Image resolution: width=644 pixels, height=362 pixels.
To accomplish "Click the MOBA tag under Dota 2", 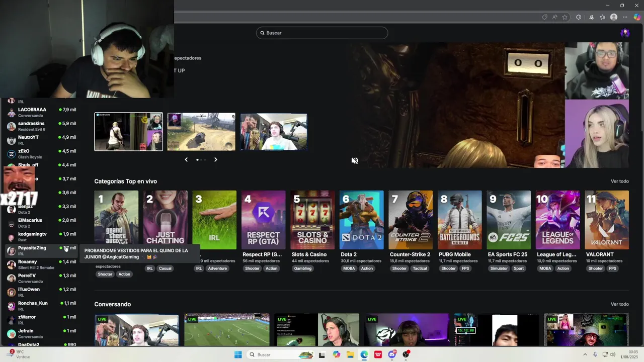I will pos(349,268).
